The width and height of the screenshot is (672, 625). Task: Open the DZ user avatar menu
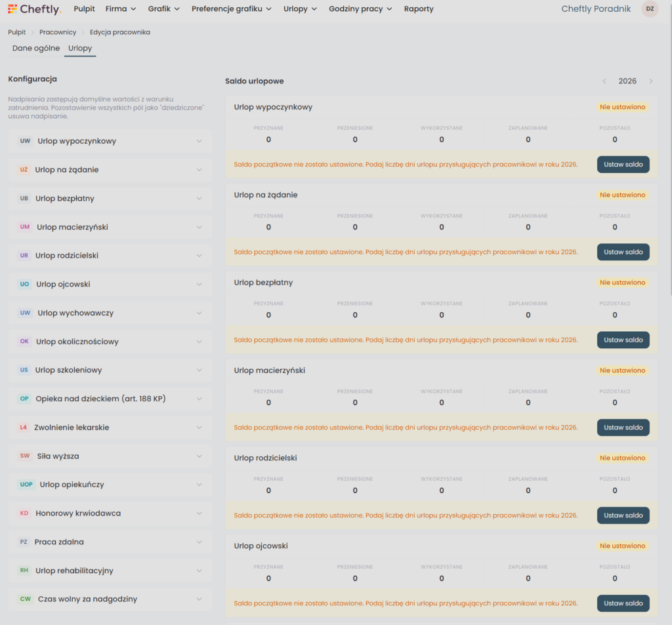pos(650,9)
